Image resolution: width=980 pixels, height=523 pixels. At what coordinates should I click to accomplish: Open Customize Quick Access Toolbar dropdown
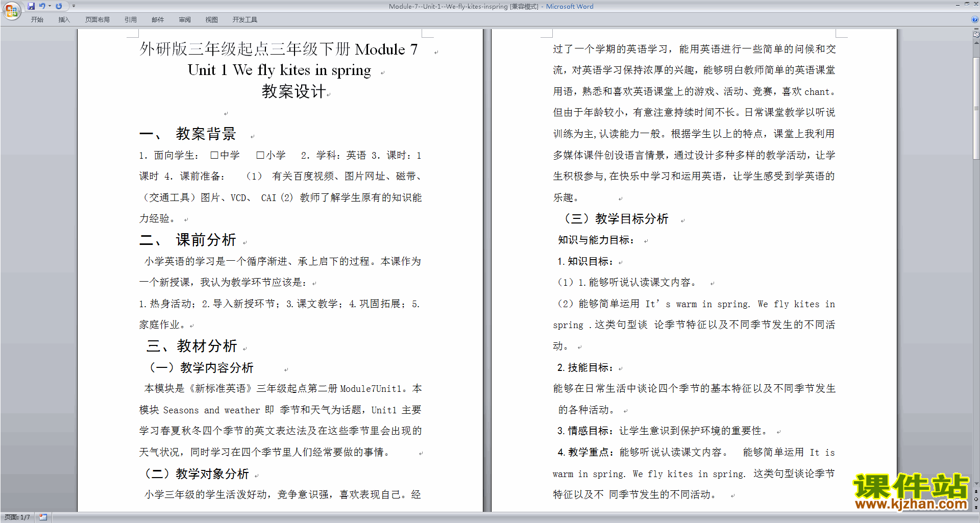point(73,6)
